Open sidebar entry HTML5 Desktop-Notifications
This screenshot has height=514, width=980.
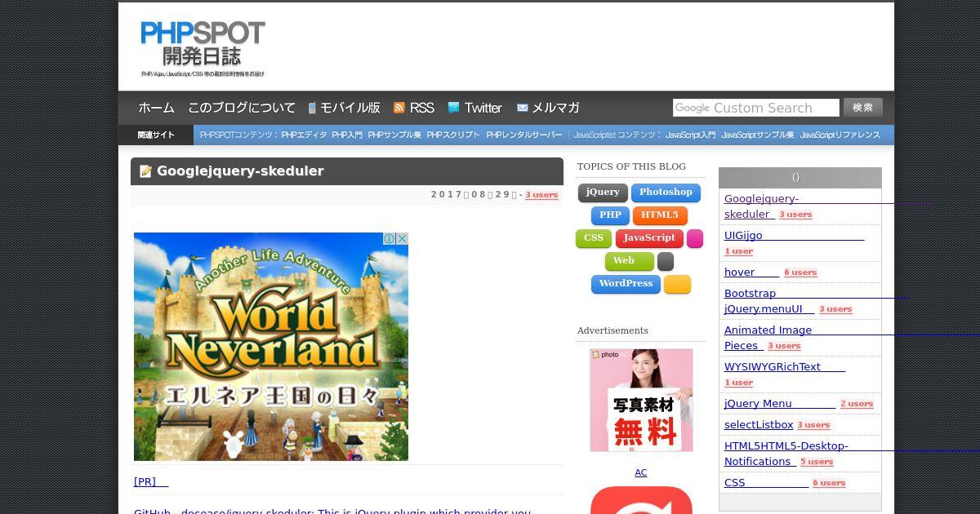pyautogui.click(x=786, y=454)
